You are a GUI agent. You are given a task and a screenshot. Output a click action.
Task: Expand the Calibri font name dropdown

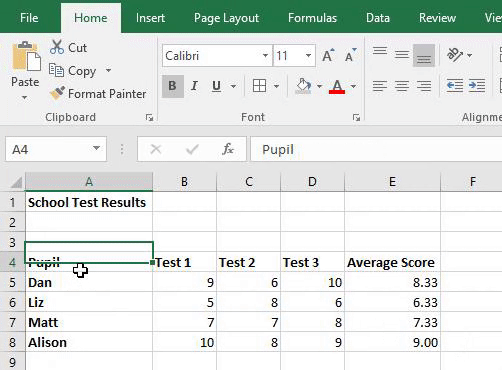coord(265,55)
